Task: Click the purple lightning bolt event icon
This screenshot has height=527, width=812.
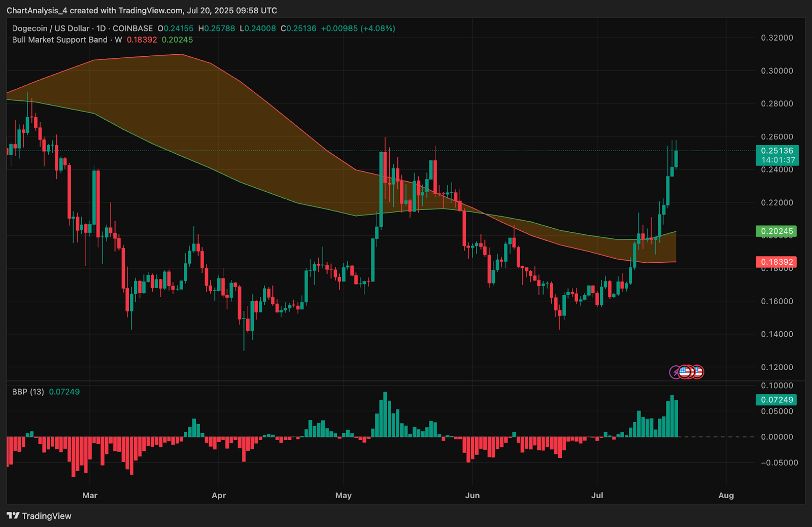Action: pos(674,372)
